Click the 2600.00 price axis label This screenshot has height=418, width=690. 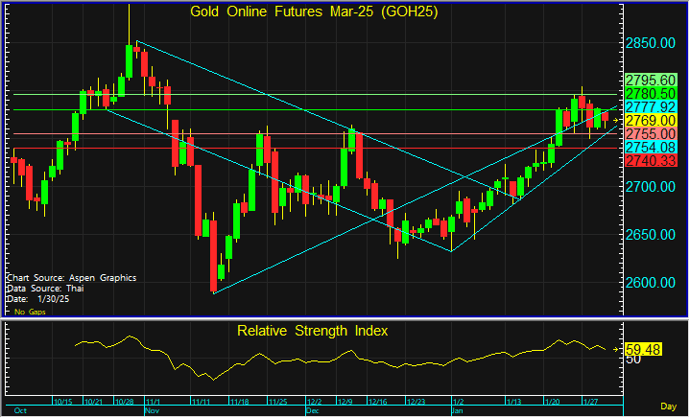(651, 282)
